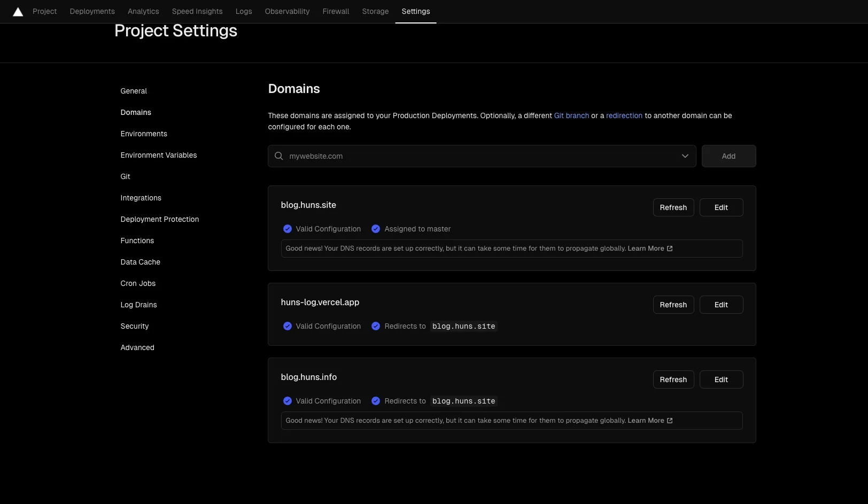Click the search magnifier icon in domain field
Screen dimensions: 868x504
pos(279,156)
